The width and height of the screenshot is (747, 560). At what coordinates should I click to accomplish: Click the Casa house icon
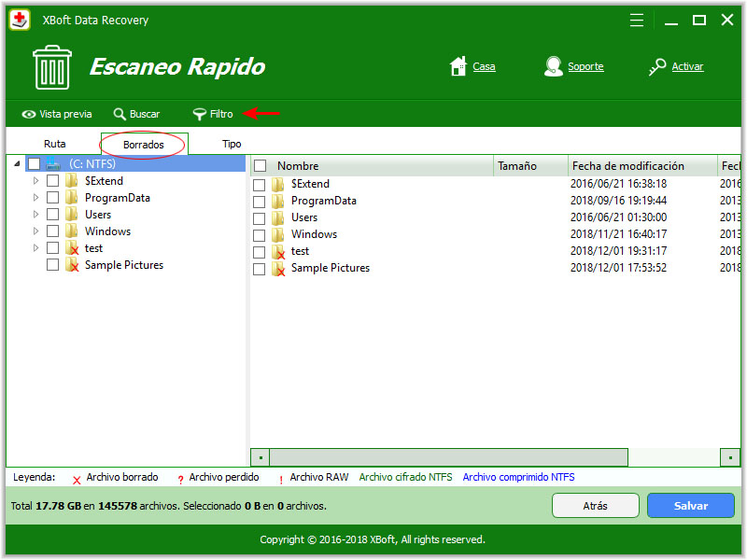click(x=458, y=66)
